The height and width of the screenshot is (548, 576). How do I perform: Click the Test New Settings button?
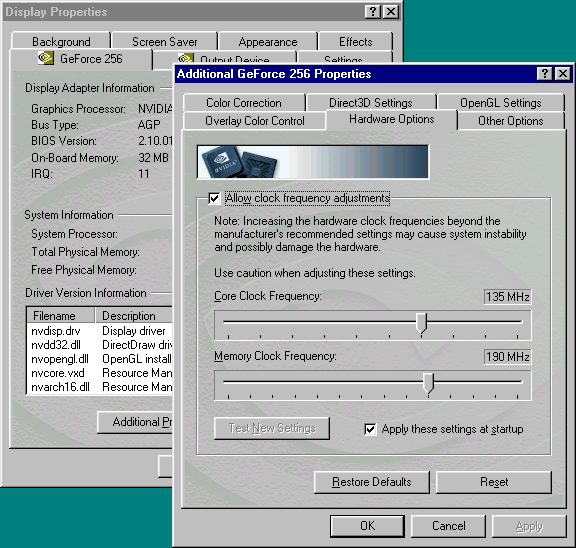click(272, 428)
